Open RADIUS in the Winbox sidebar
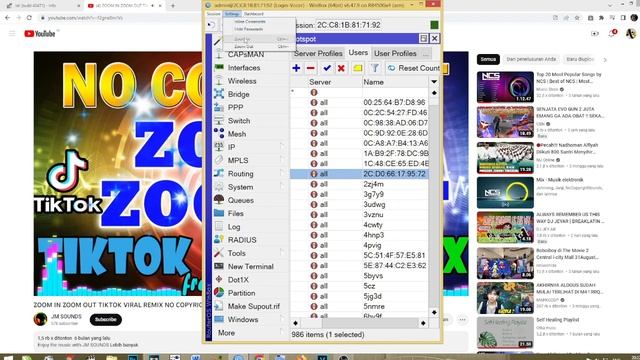 pyautogui.click(x=242, y=240)
